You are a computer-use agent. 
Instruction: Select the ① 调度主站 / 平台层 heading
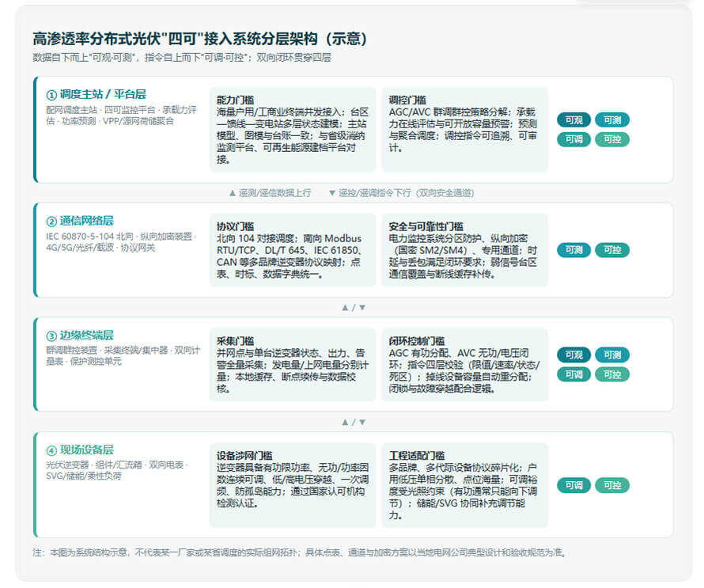click(x=96, y=94)
